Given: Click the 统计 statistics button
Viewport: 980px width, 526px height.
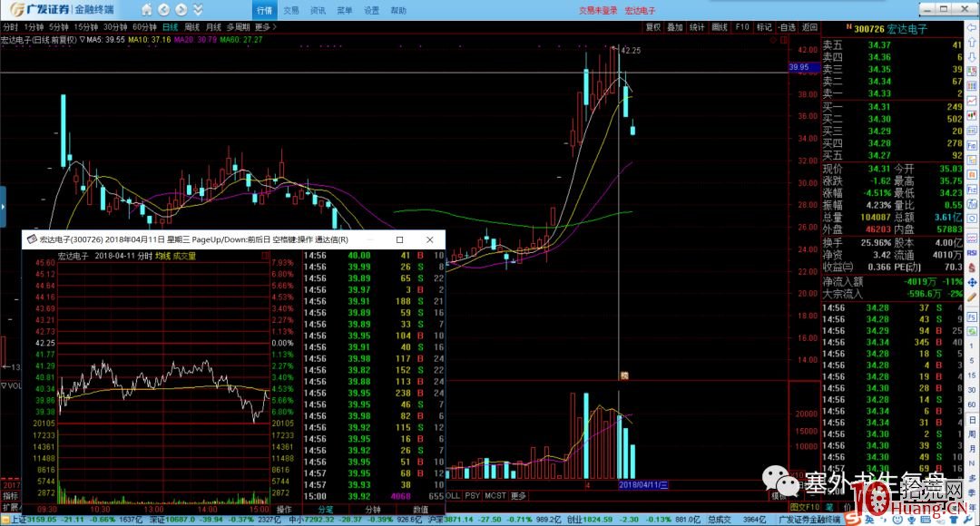Looking at the screenshot, I should point(697,27).
